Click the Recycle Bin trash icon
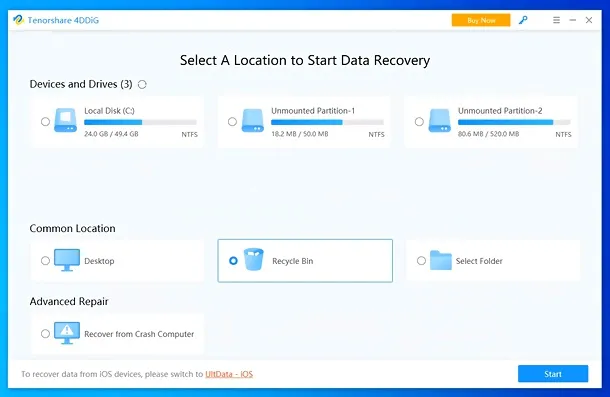The width and height of the screenshot is (610, 397). coord(254,260)
